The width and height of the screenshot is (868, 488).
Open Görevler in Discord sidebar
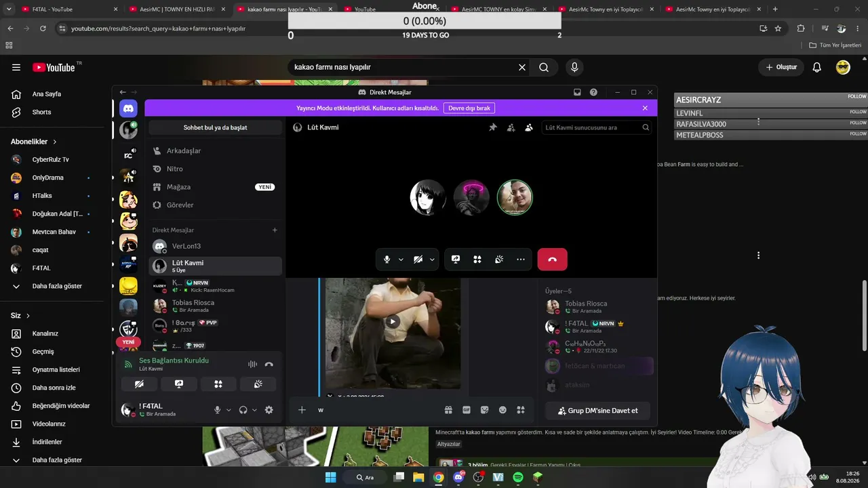(215, 205)
